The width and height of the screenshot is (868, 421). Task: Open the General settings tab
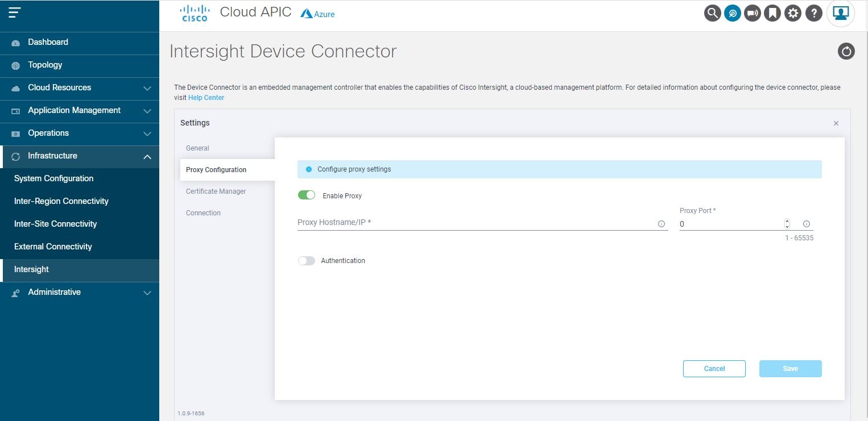coord(197,148)
